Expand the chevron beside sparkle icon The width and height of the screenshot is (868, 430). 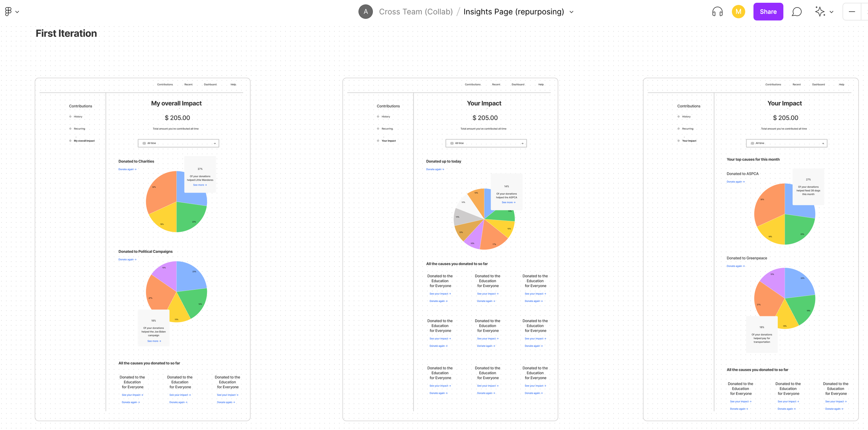tap(832, 12)
